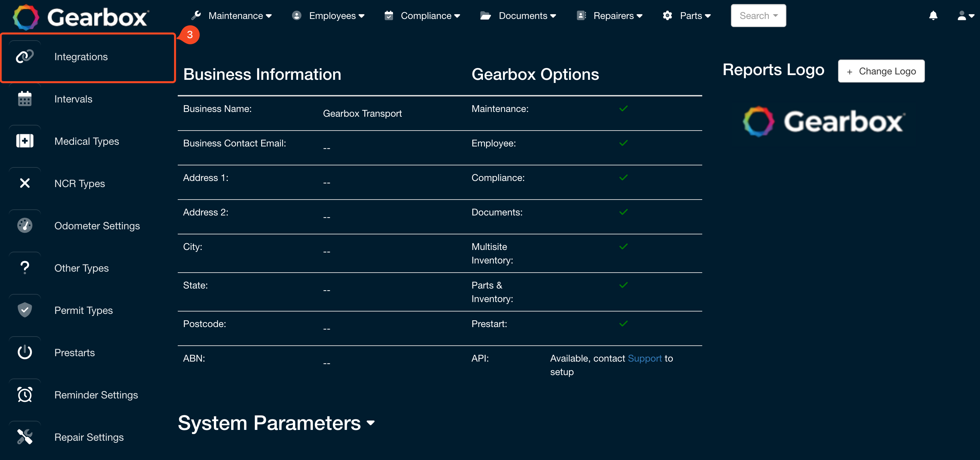Click the Reminder Settings alarm clock icon

(25, 394)
